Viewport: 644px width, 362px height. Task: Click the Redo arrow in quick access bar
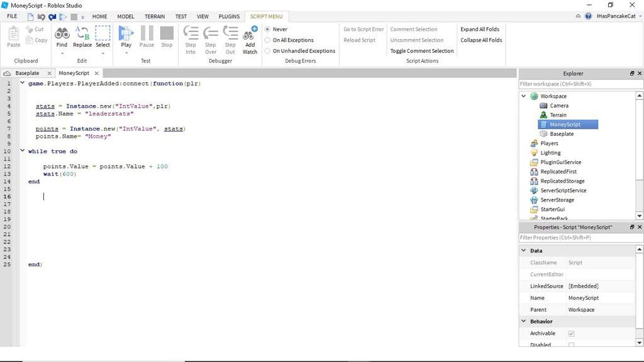(52, 16)
